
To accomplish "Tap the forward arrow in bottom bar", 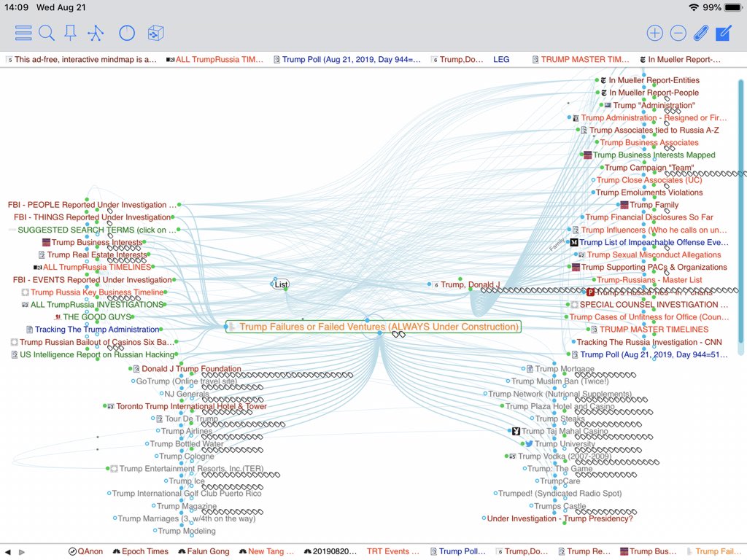I will pyautogui.click(x=21, y=552).
